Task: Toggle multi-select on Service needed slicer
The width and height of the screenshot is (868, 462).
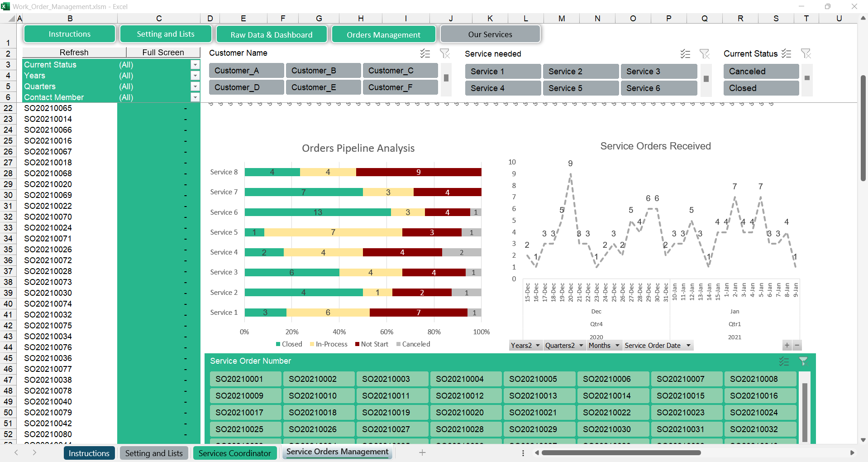Action: coord(685,54)
